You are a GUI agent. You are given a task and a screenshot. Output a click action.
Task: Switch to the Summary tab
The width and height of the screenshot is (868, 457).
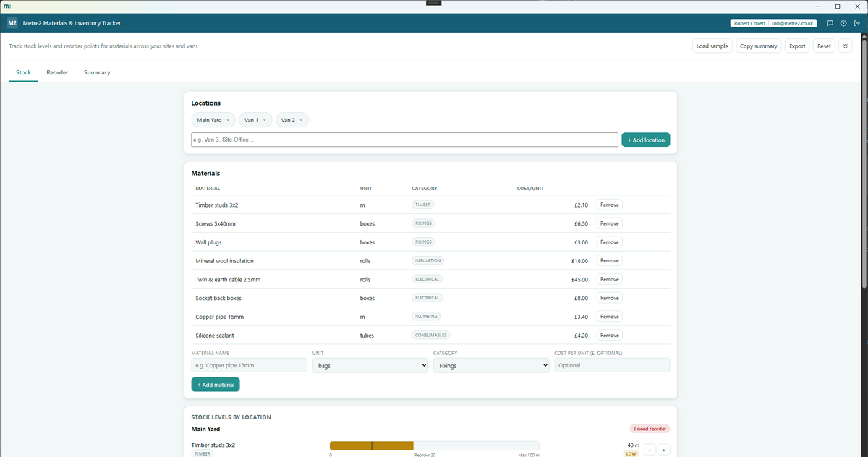coord(97,72)
